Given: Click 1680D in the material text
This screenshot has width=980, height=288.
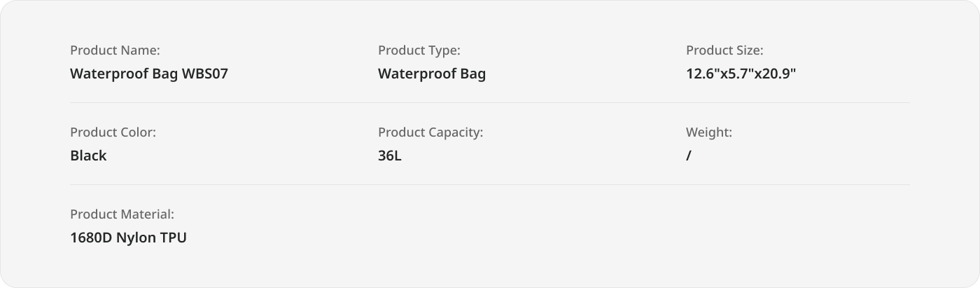Looking at the screenshot, I should (x=91, y=238).
